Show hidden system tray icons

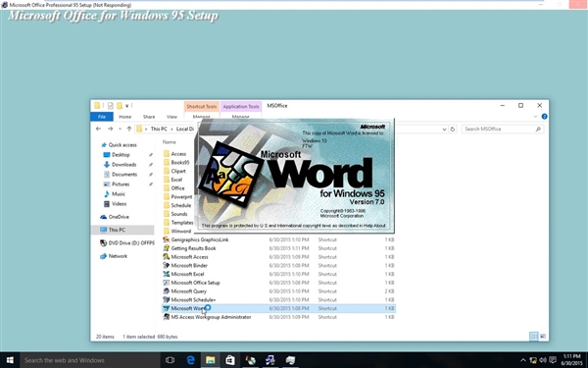(x=523, y=360)
